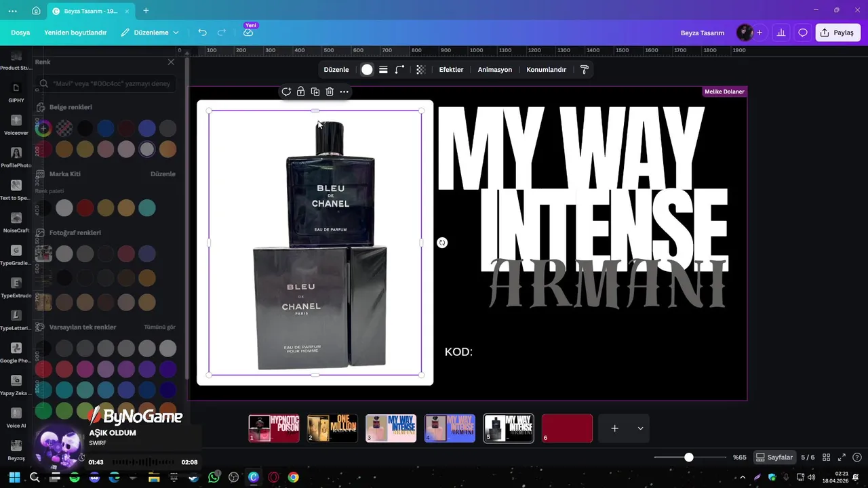The image size is (868, 488).
Task: Expand Tümünü gör for default colors
Action: (159, 327)
